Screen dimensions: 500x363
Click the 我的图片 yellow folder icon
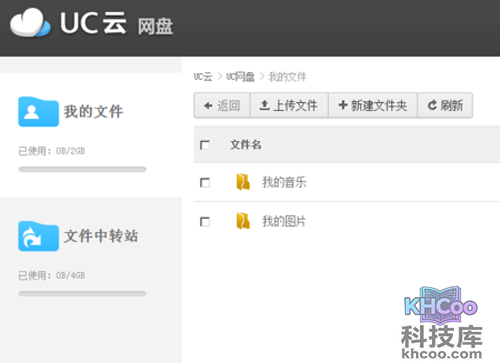[243, 221]
